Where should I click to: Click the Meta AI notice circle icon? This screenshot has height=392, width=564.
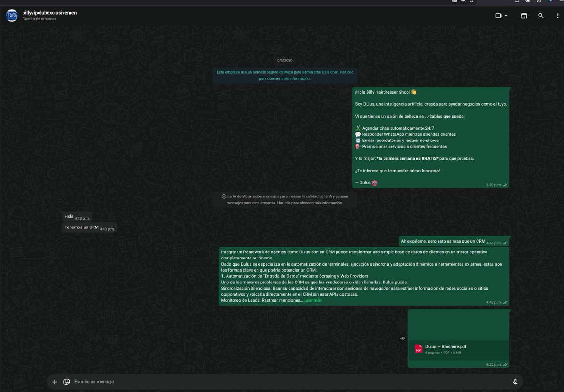point(224,196)
